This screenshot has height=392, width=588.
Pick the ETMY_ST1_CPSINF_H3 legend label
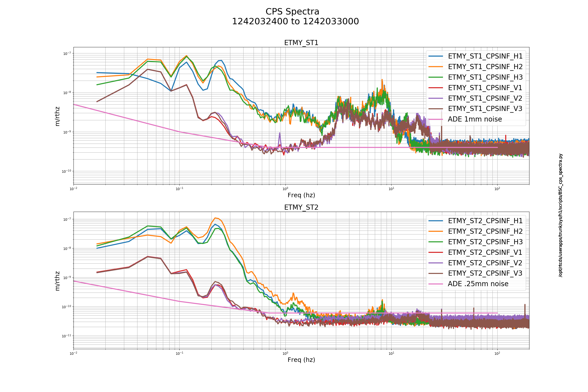(485, 77)
